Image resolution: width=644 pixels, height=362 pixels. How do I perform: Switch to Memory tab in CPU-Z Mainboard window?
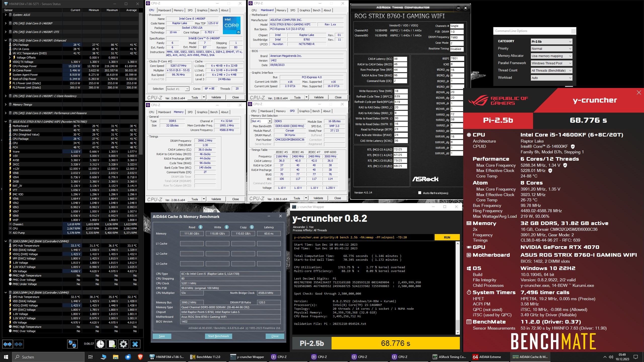(281, 10)
